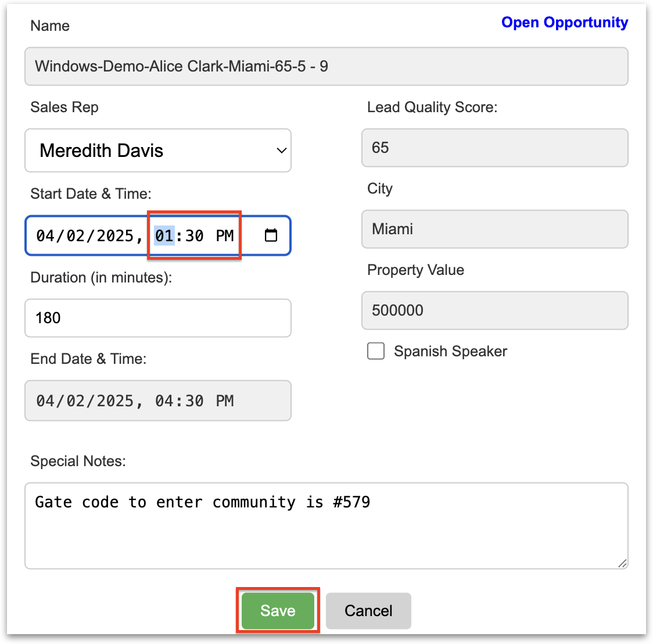Select the year 2025 in start date
Image resolution: width=653 pixels, height=644 pixels.
(x=115, y=236)
